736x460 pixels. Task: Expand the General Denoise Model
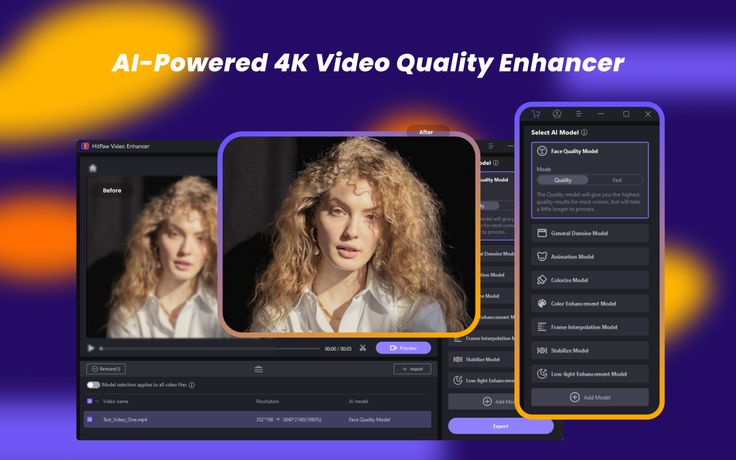590,233
